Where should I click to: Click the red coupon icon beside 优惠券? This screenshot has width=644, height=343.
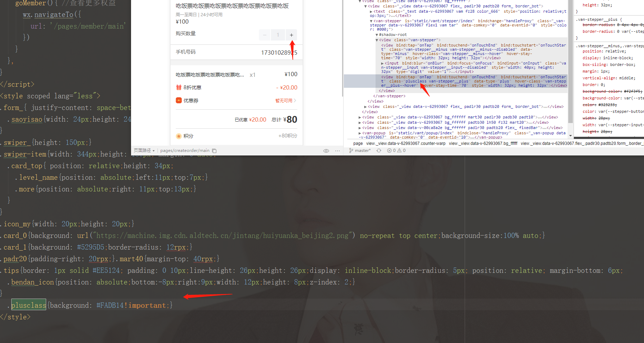coord(179,100)
